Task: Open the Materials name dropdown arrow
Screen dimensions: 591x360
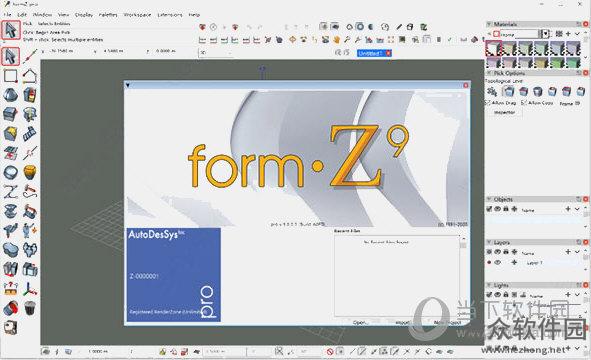Action: coord(545,34)
